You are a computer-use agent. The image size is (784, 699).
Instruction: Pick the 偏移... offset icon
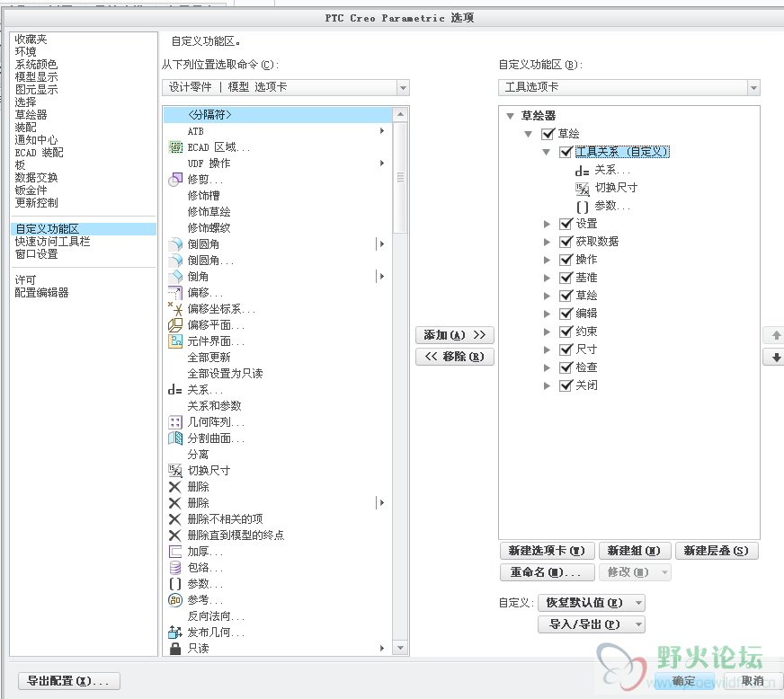(x=175, y=293)
